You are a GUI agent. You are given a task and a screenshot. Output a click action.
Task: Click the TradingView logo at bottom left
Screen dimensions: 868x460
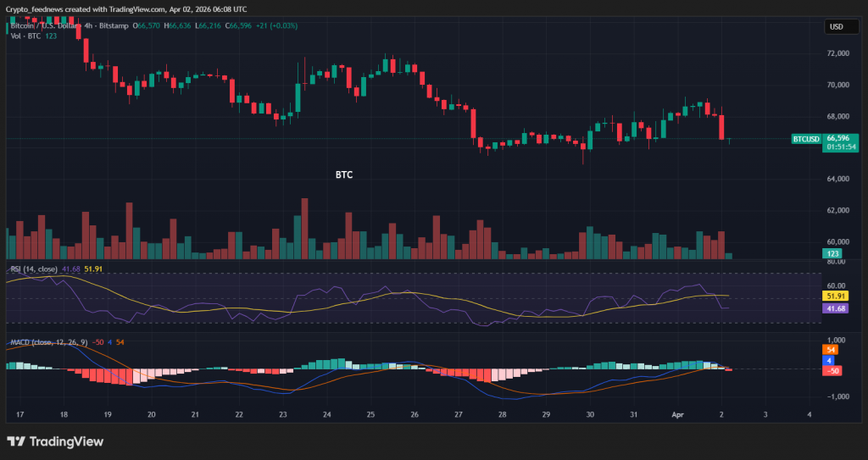(x=55, y=441)
